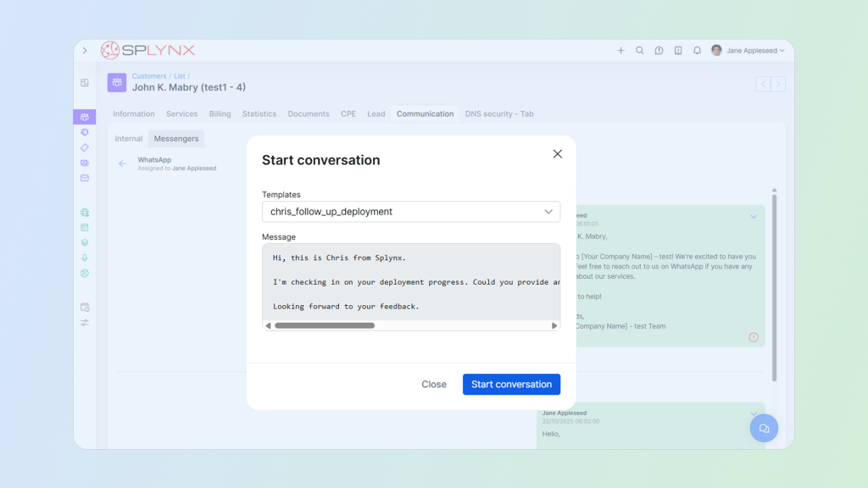Click the floating chat bubble button
The width and height of the screenshot is (868, 488).
pos(764,429)
